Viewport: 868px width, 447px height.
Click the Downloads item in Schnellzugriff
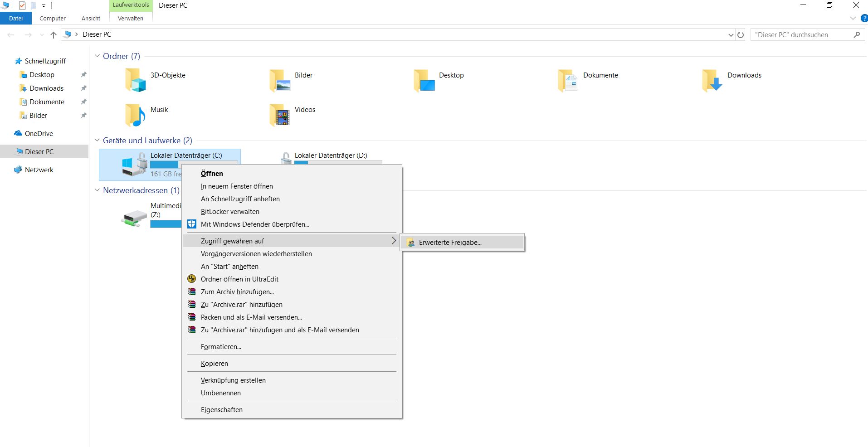[46, 88]
